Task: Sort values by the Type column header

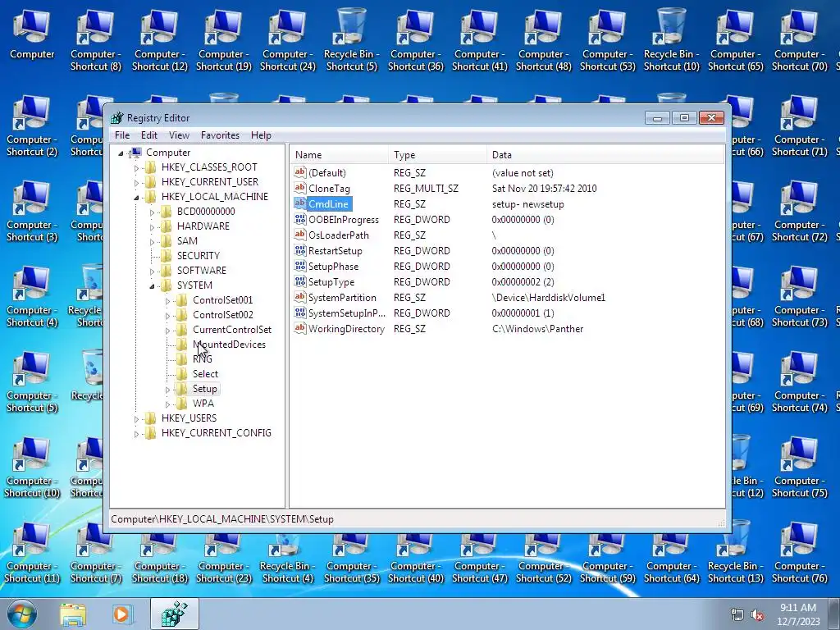Action: coord(437,155)
